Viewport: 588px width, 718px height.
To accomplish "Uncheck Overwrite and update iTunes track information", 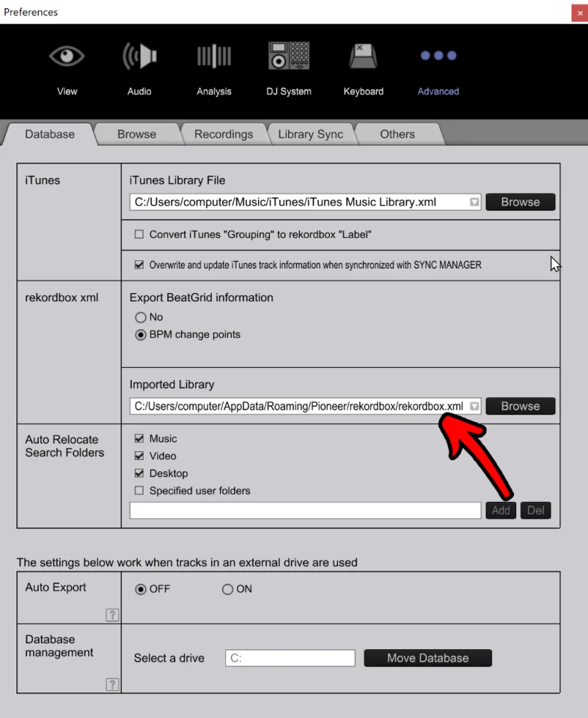I will pos(139,265).
